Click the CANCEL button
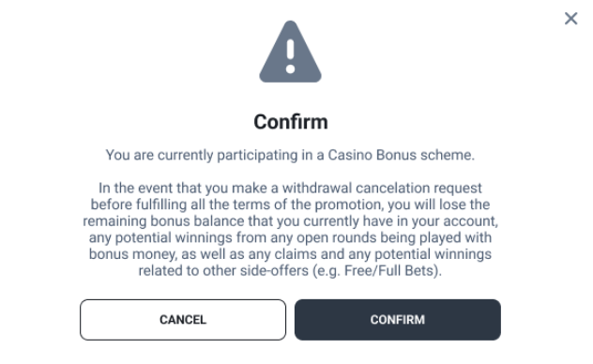 click(x=183, y=320)
